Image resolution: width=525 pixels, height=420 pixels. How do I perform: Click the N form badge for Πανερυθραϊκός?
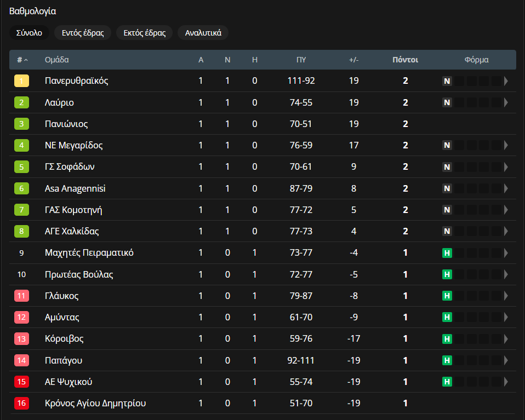447,81
